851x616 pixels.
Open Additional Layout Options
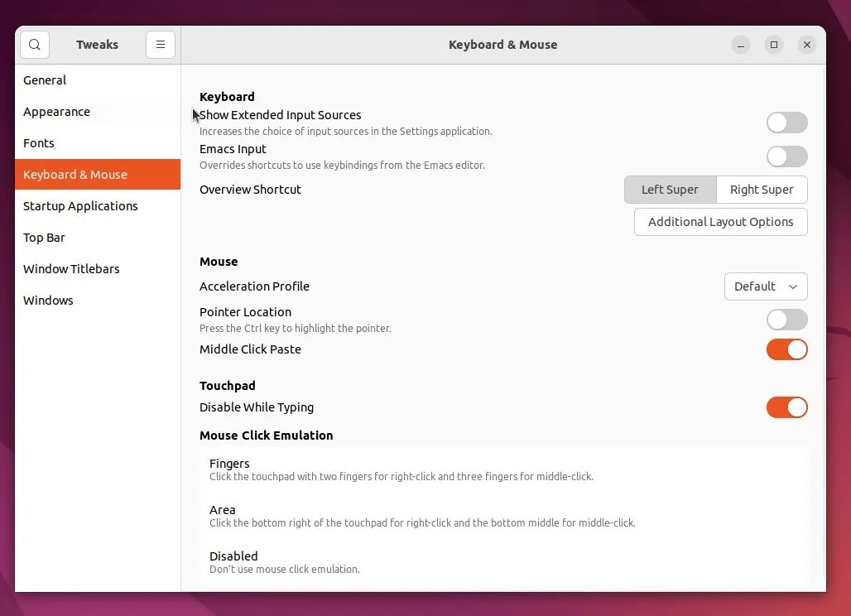(x=719, y=222)
